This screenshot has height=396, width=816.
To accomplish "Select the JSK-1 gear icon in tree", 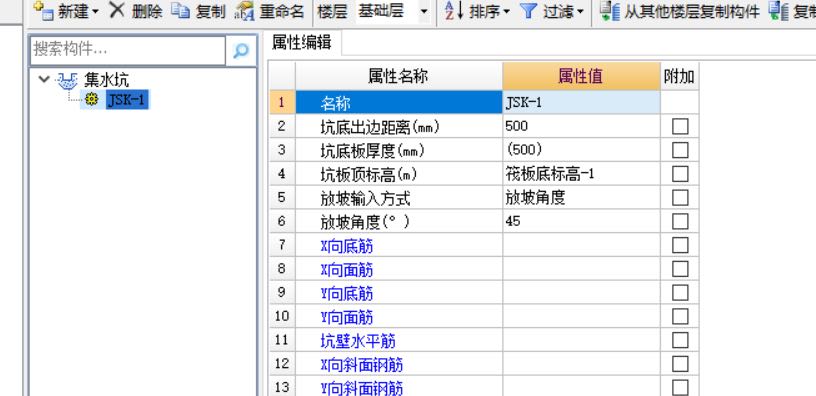I will [92, 99].
